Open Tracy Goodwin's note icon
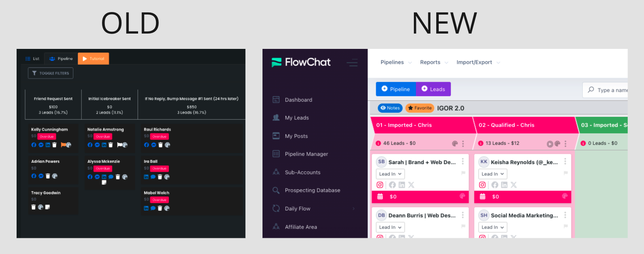 [x=48, y=207]
